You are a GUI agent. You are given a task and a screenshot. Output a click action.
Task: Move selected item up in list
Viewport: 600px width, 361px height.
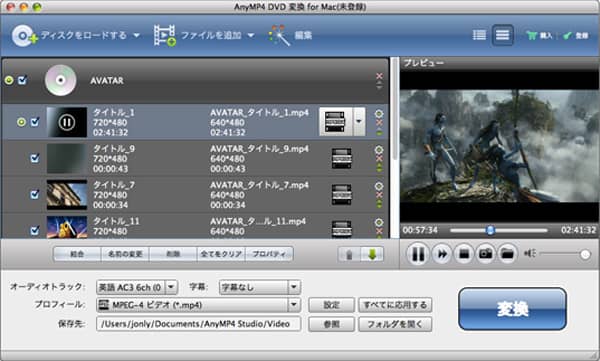coord(349,254)
